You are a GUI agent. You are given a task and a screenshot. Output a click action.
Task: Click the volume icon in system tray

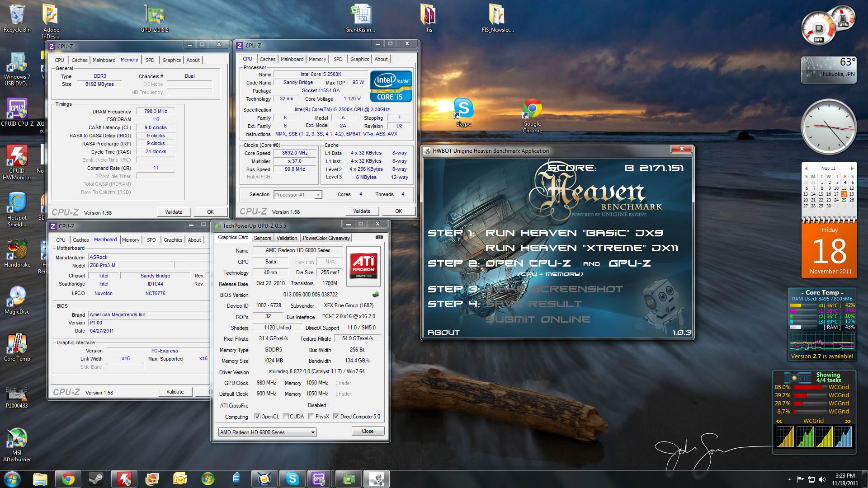pos(822,479)
